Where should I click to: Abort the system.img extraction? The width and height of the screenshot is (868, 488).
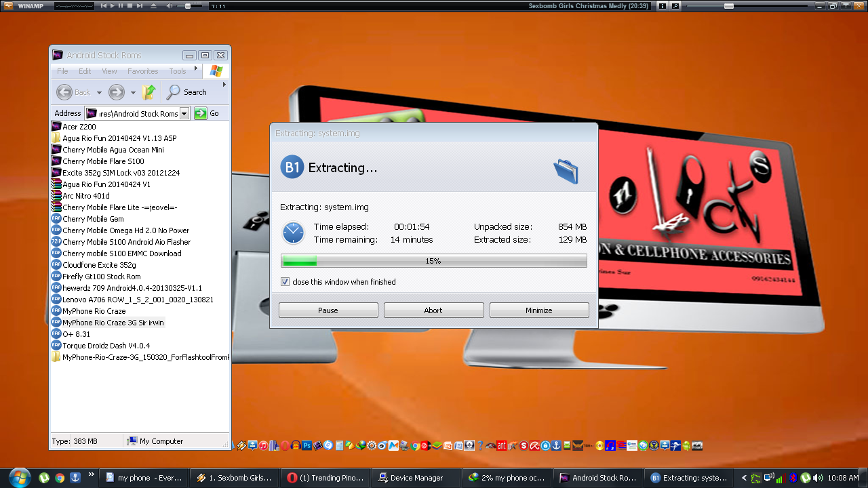433,310
